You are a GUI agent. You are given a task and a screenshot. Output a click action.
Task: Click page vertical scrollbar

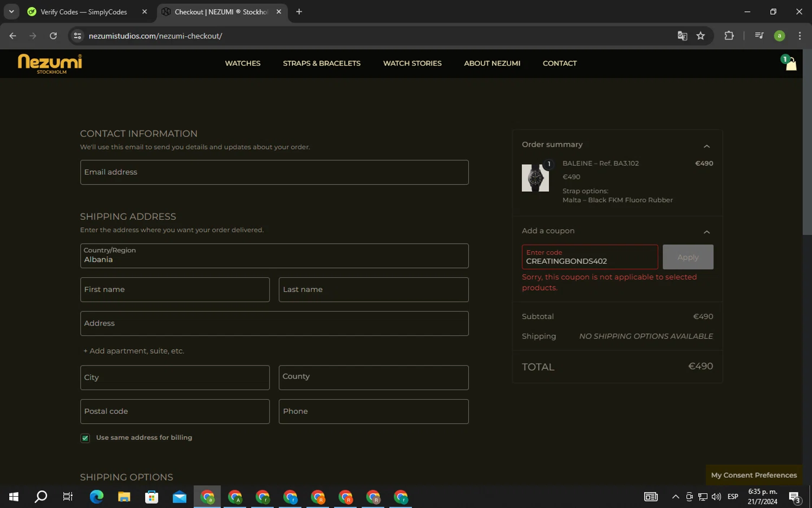(807, 142)
